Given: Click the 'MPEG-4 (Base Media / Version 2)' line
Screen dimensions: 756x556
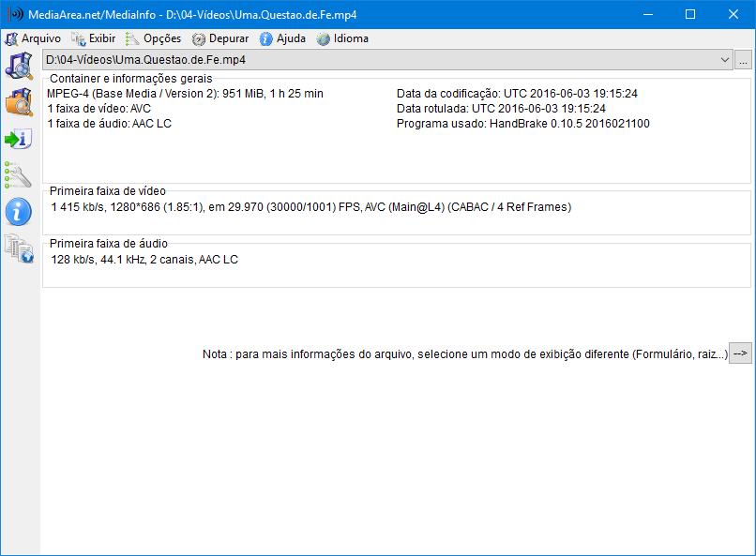Looking at the screenshot, I should 185,94.
